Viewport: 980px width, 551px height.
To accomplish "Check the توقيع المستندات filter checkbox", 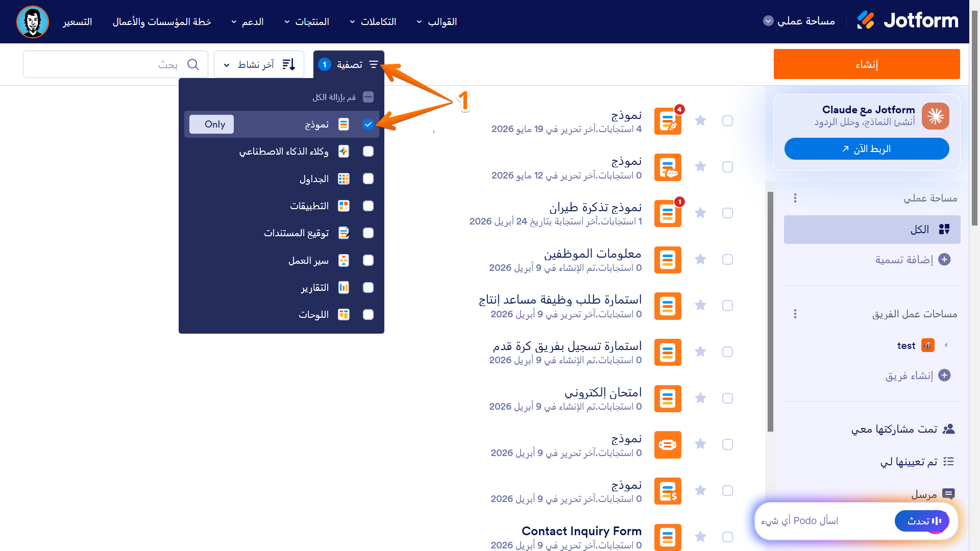I will 368,233.
